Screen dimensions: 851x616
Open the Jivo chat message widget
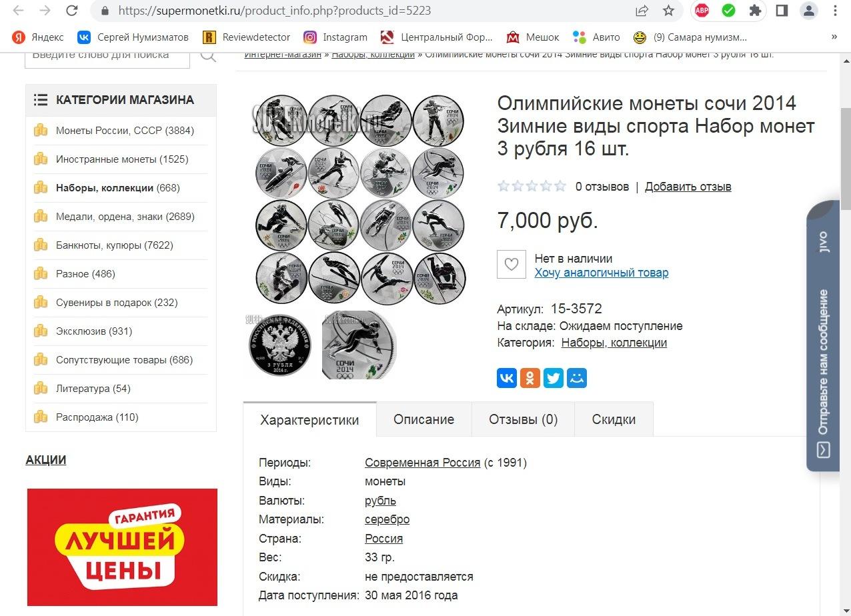pyautogui.click(x=823, y=336)
